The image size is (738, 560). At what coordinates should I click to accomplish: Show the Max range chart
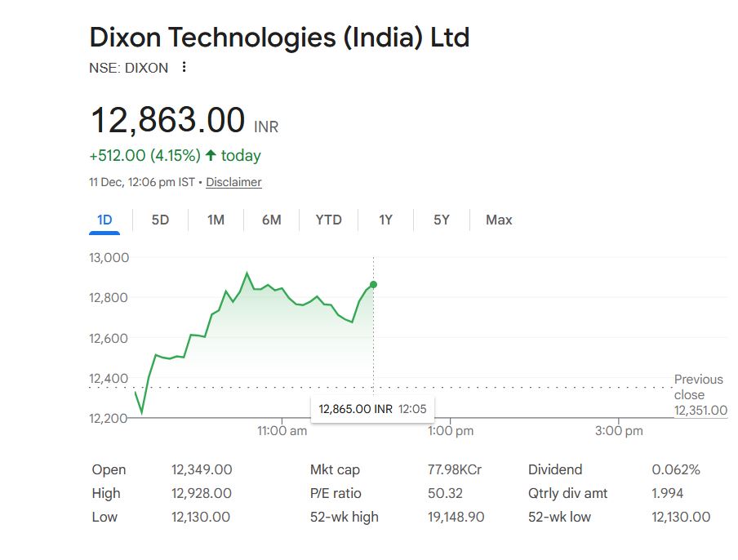499,220
